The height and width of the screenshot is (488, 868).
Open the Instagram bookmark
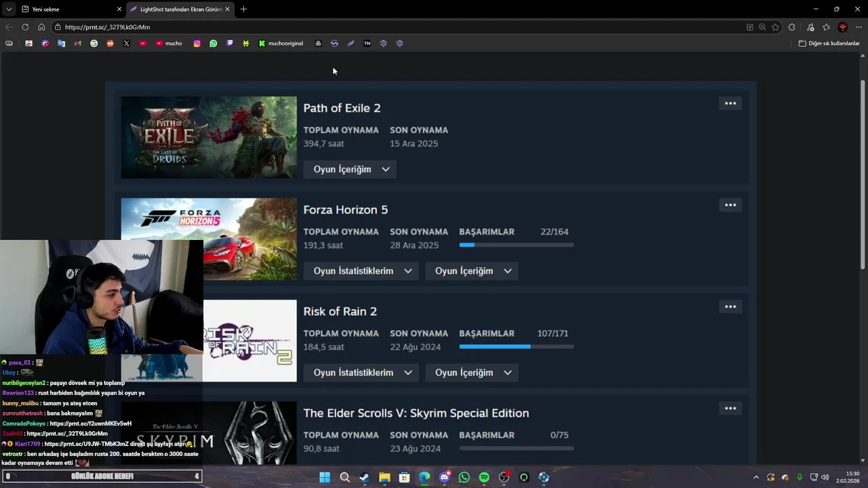[x=197, y=43]
